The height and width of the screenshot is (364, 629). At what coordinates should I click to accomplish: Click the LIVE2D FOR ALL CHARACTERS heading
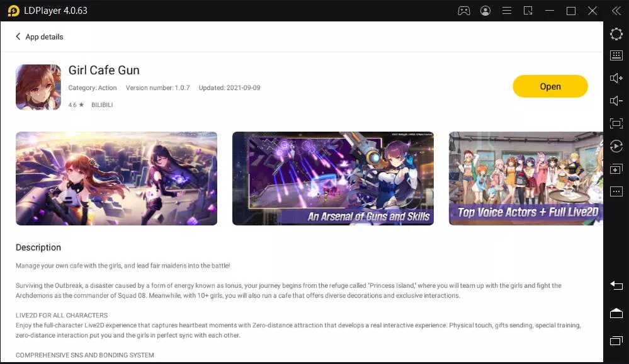pos(61,316)
